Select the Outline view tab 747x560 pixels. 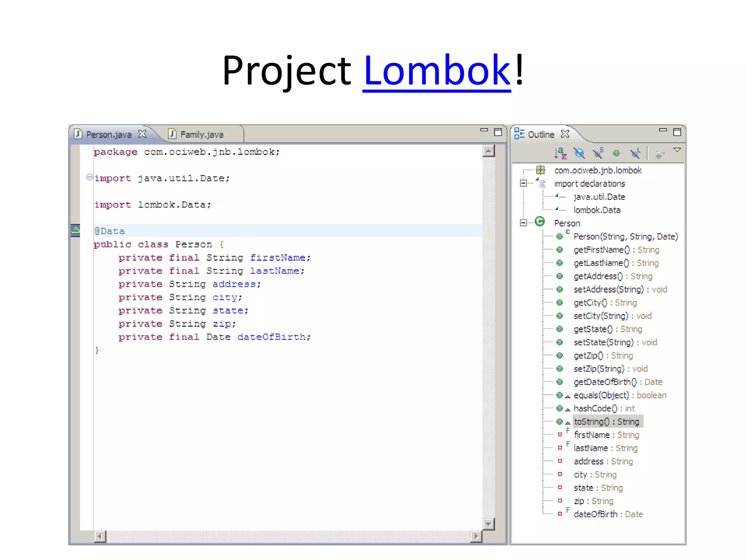(x=541, y=135)
